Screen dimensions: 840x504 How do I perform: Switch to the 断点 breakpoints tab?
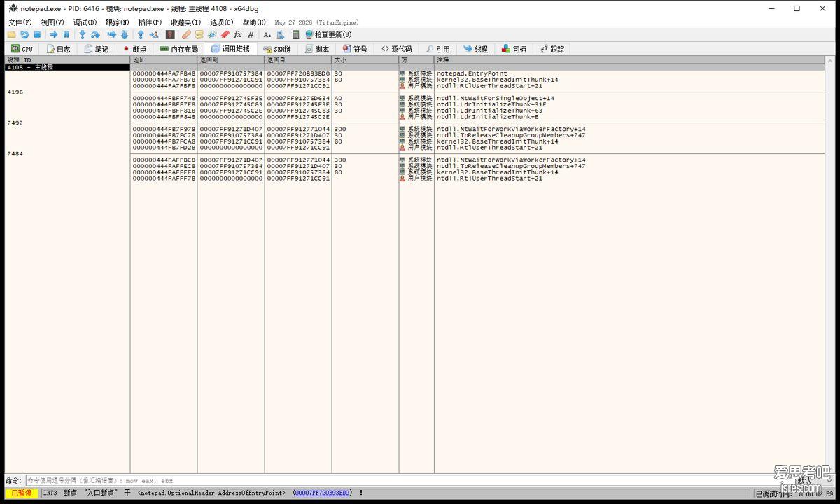tap(134, 49)
